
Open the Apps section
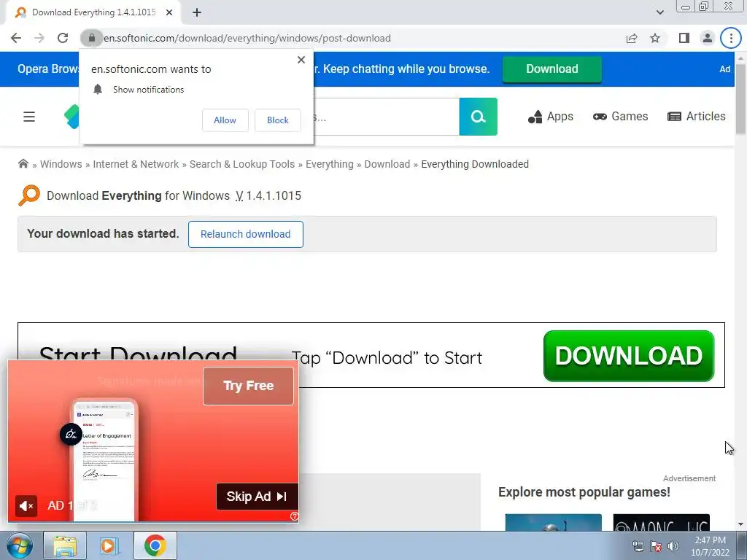[550, 117]
